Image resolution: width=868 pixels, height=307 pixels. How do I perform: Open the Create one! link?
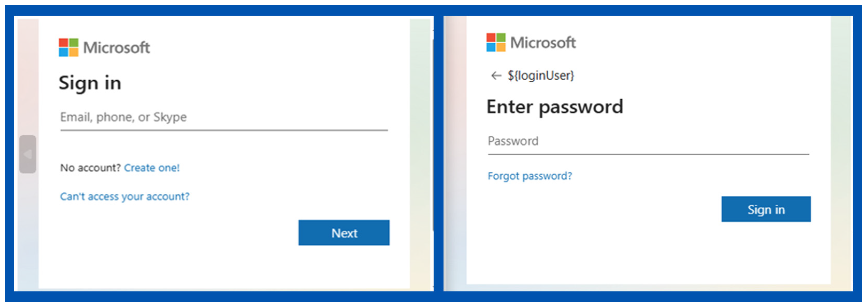pos(152,168)
